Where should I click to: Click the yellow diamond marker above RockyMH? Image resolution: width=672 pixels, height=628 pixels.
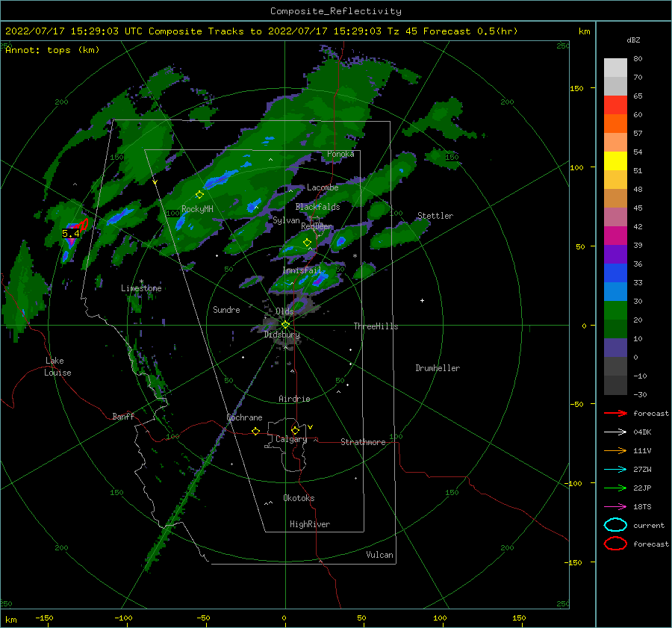tap(199, 195)
